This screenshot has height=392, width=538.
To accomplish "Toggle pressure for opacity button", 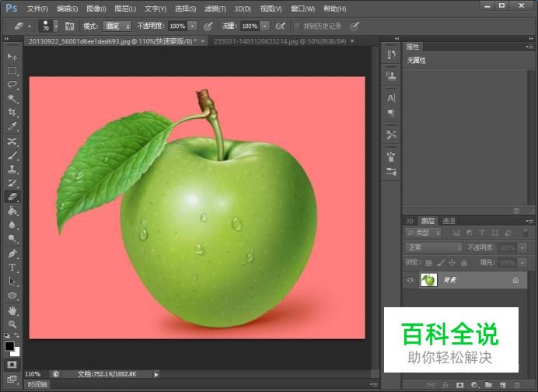I will (x=208, y=26).
